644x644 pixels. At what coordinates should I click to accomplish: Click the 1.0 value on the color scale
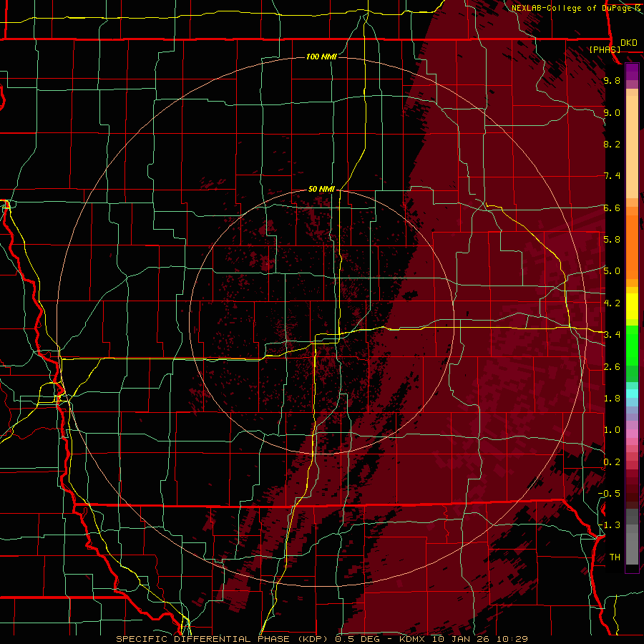click(612, 430)
